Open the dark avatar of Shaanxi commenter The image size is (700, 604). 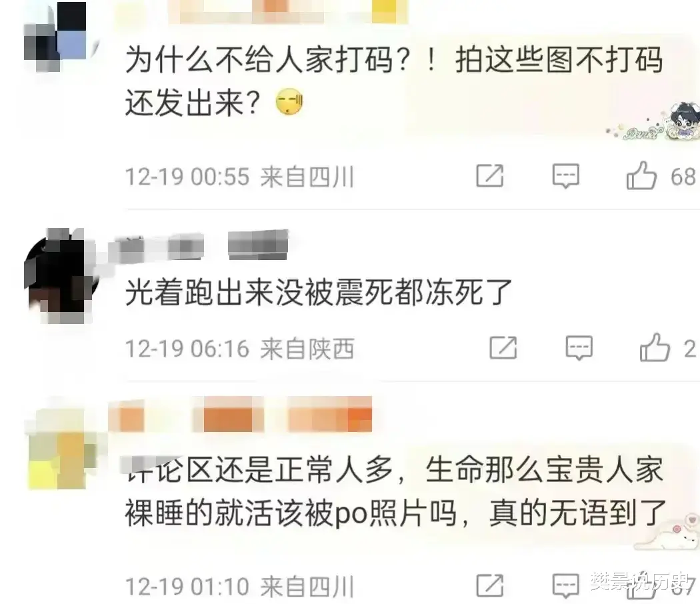(x=58, y=275)
